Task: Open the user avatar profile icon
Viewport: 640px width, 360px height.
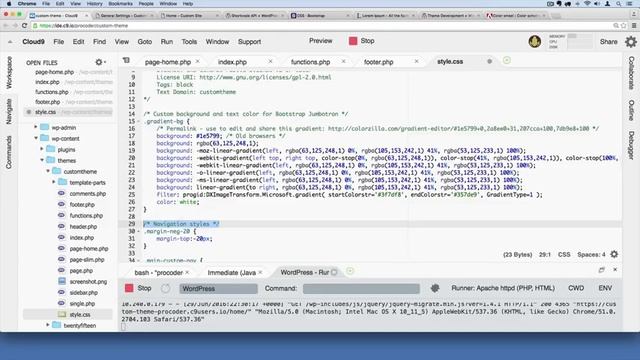Action: point(535,41)
